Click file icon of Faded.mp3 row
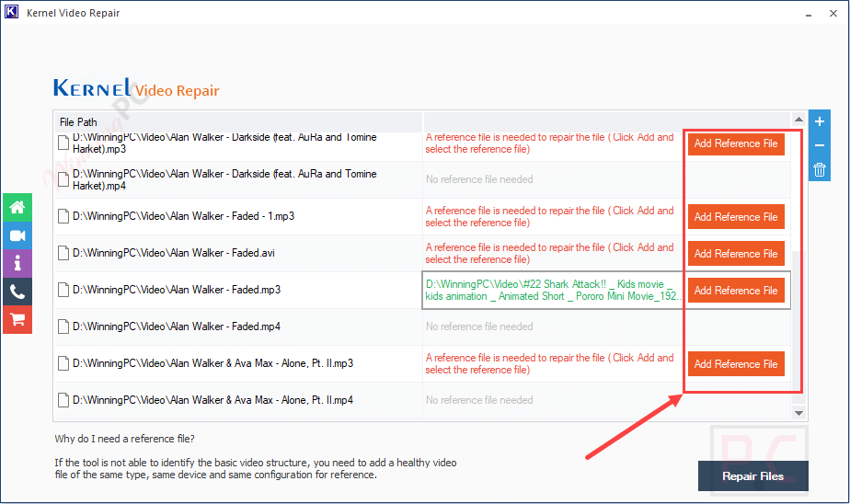 (63, 290)
